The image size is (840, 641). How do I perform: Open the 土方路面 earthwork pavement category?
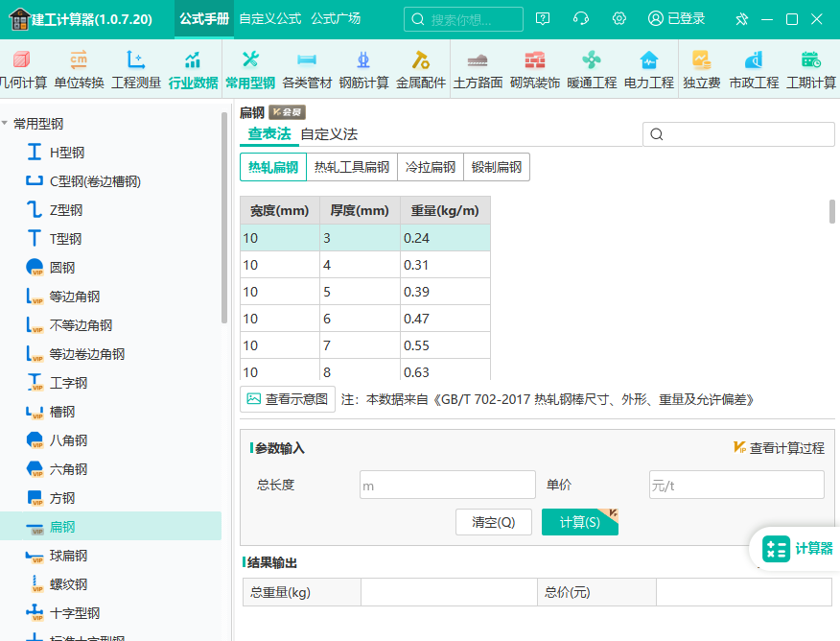(478, 70)
